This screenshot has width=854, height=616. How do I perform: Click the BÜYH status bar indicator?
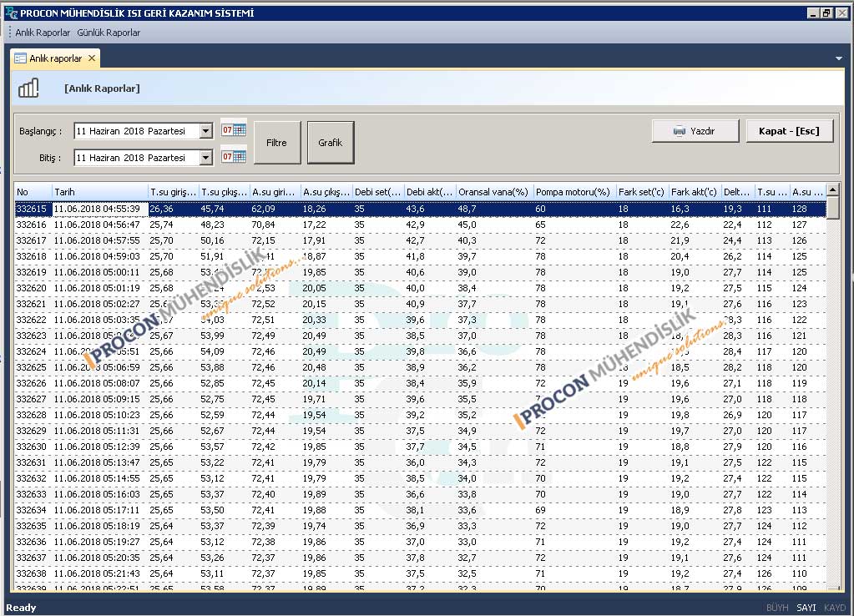pyautogui.click(x=777, y=608)
